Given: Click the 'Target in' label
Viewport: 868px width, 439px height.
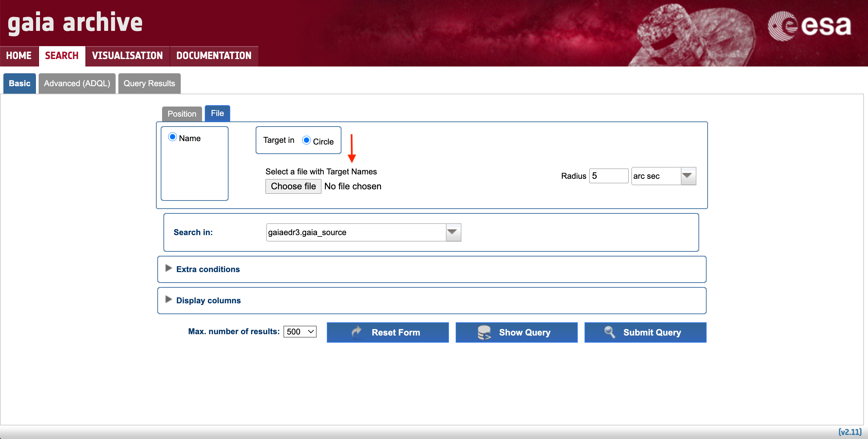Looking at the screenshot, I should (279, 140).
